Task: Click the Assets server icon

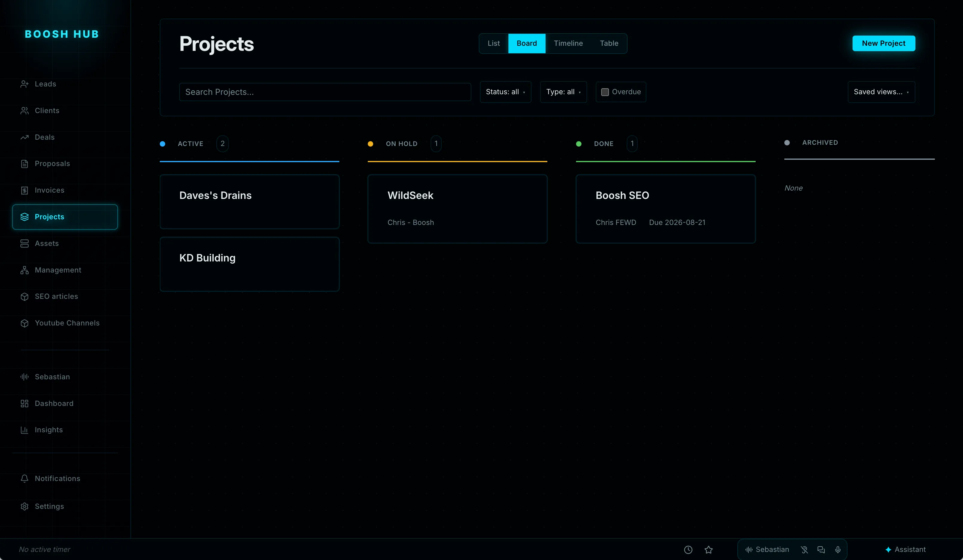Action: point(25,243)
